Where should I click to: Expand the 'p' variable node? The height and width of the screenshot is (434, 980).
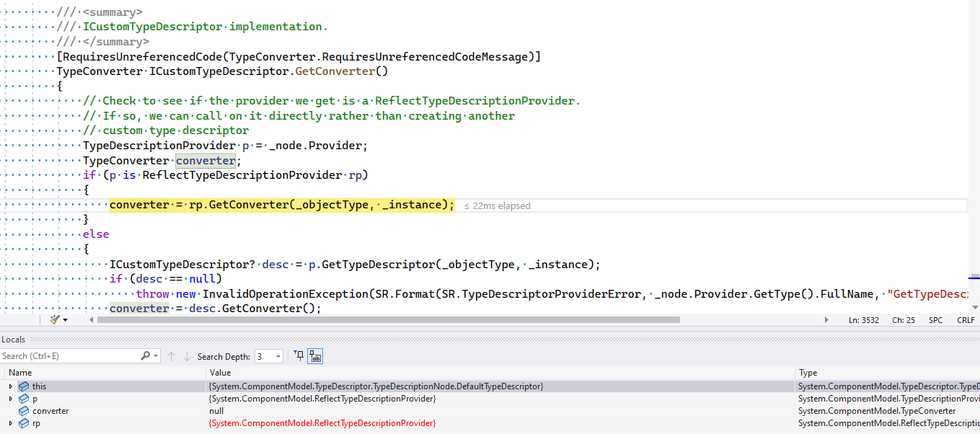point(11,399)
